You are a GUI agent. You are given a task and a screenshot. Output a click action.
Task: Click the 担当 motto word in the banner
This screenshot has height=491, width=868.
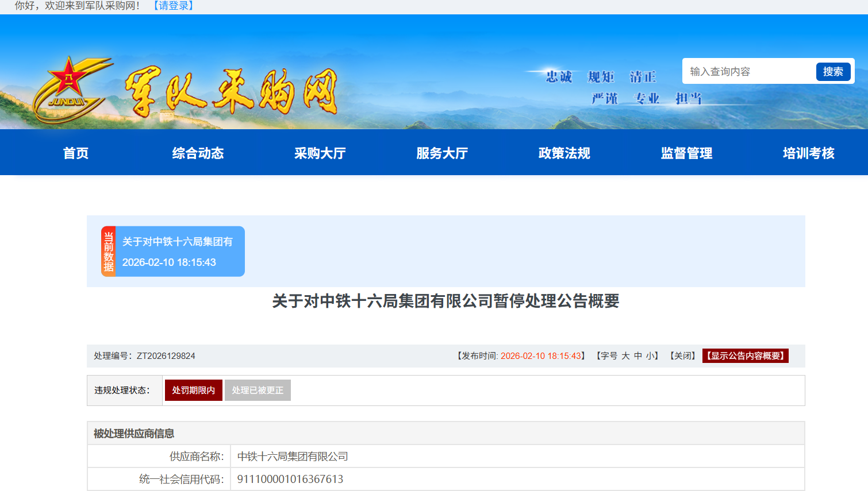689,99
